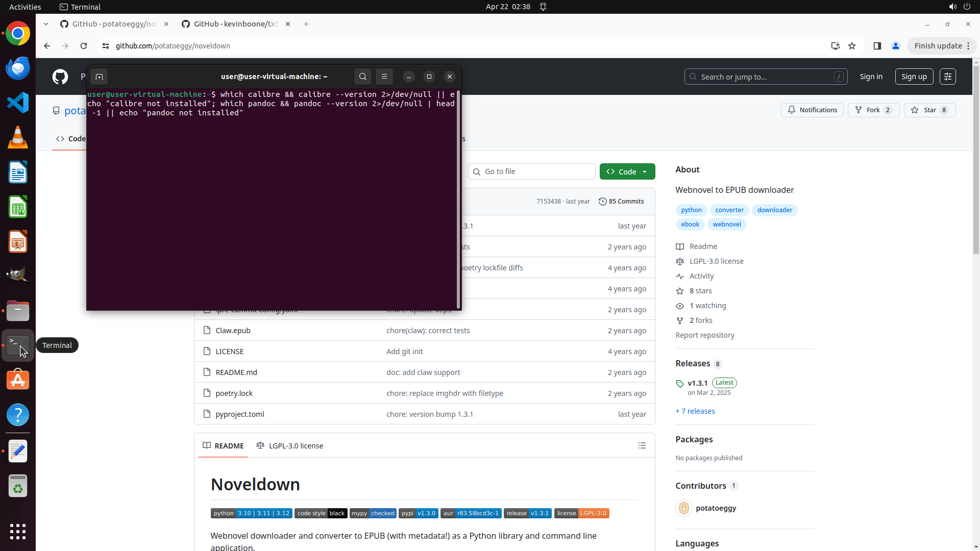This screenshot has width=980, height=551.
Task: Switch to the LGPL-3.0 license tab
Action: (290, 446)
